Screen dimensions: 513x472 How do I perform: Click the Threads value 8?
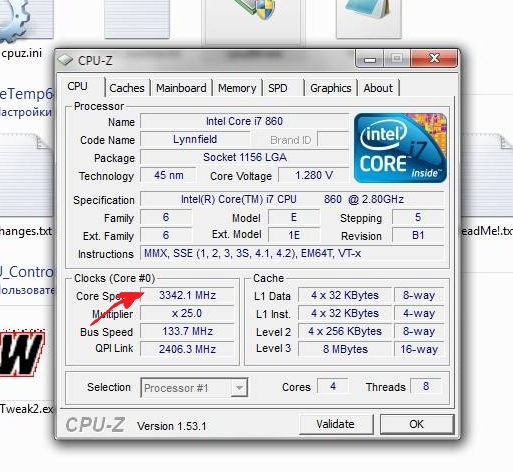pos(426,386)
